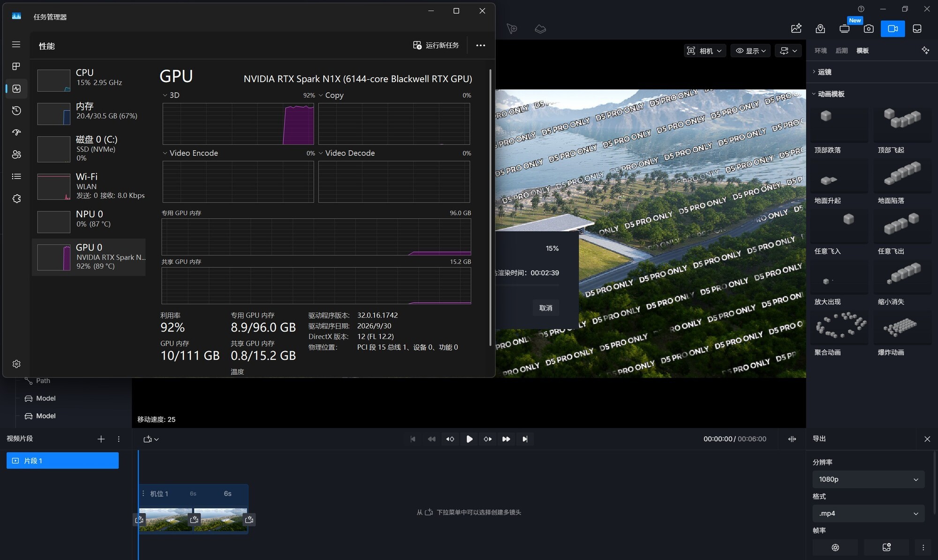Select Wi-Fi WLAN performance entry
This screenshot has width=938, height=560.
(x=89, y=186)
